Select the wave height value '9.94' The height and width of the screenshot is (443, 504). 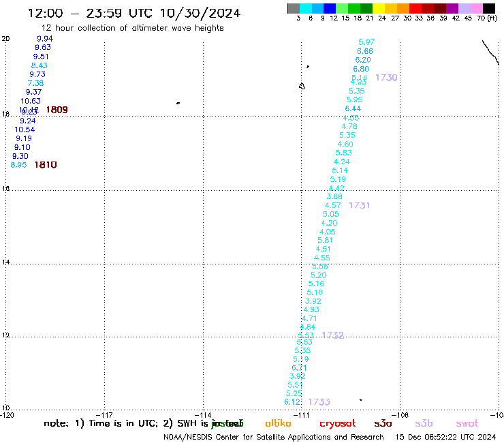[x=45, y=39]
